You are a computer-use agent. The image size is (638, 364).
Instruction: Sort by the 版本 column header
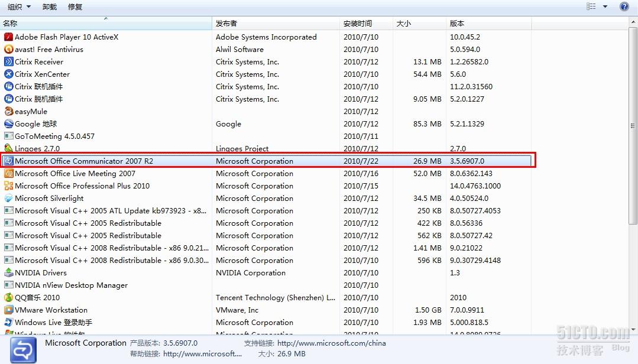pos(488,23)
